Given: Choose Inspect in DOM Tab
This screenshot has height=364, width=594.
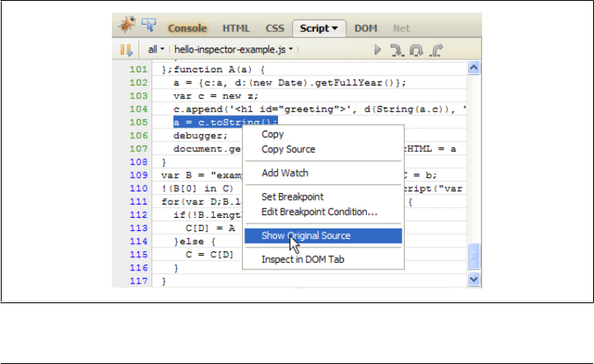Looking at the screenshot, I should point(303,260).
